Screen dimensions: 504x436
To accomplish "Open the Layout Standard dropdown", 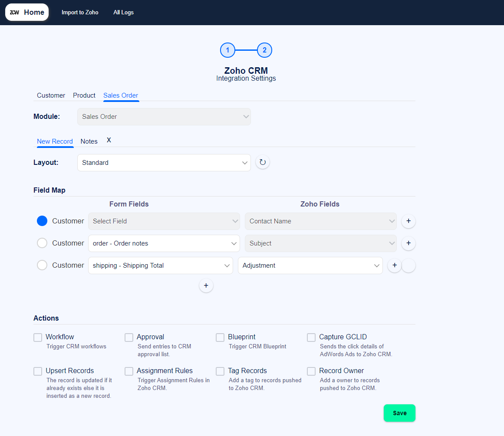I will [164, 163].
